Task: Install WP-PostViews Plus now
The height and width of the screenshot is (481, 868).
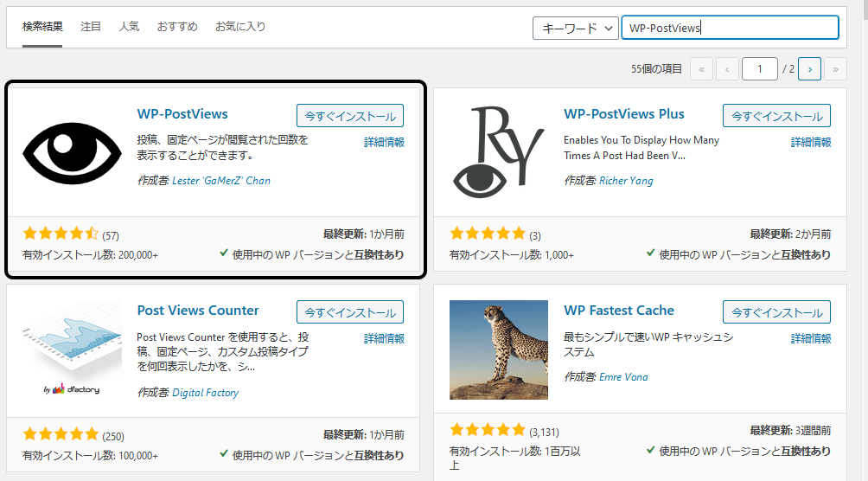Action: pyautogui.click(x=776, y=116)
